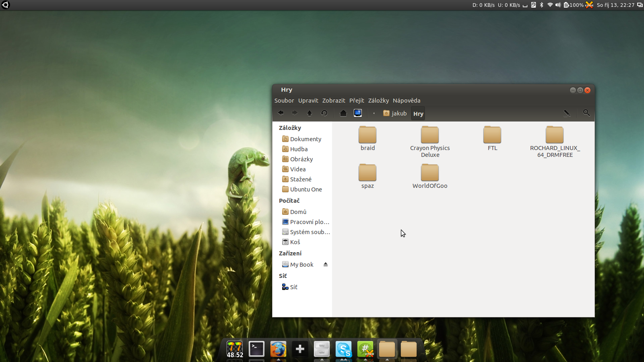Open the Nápověda menu
644x362 pixels.
coord(407,101)
